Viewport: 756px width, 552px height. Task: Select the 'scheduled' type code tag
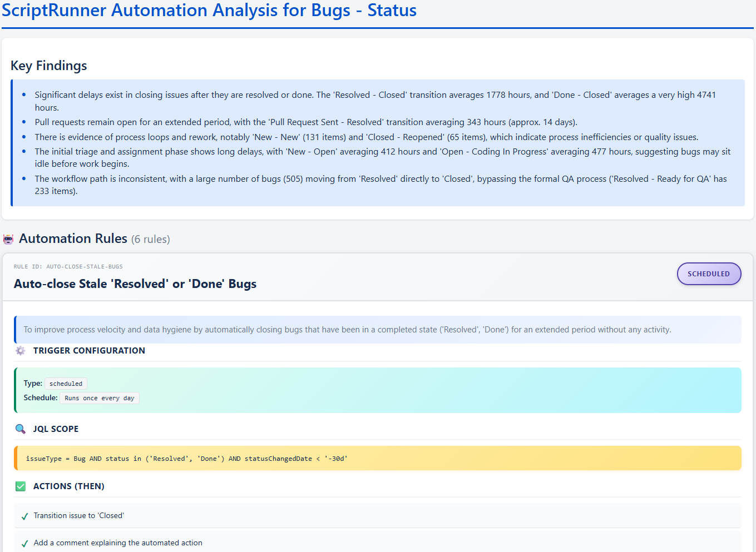coord(66,384)
